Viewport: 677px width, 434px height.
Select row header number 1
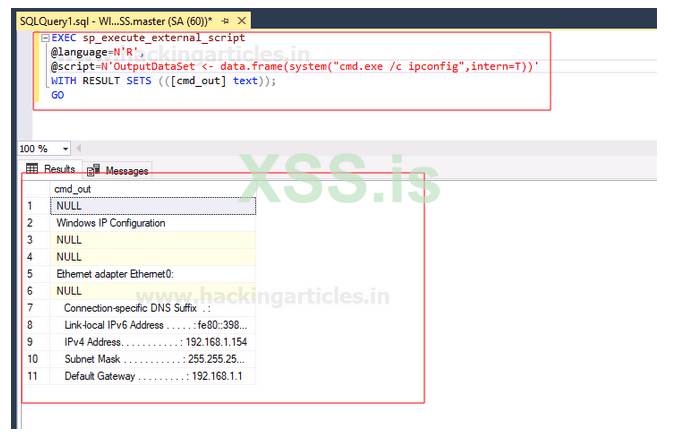click(36, 206)
